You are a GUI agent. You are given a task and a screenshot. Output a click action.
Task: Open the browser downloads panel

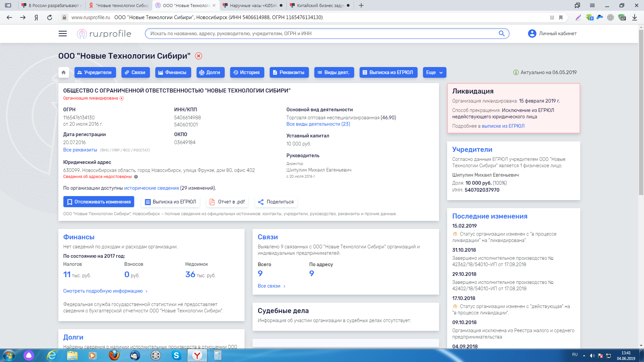click(x=635, y=17)
